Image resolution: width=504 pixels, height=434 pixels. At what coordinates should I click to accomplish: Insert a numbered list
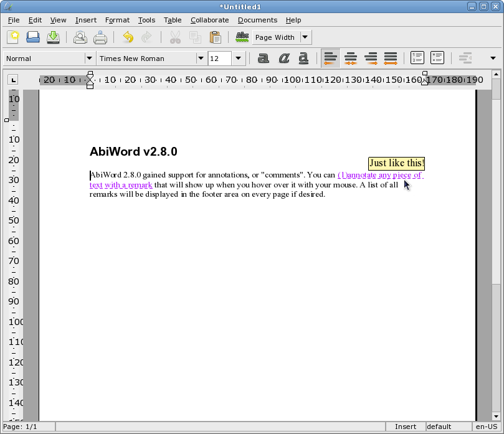tap(417, 58)
